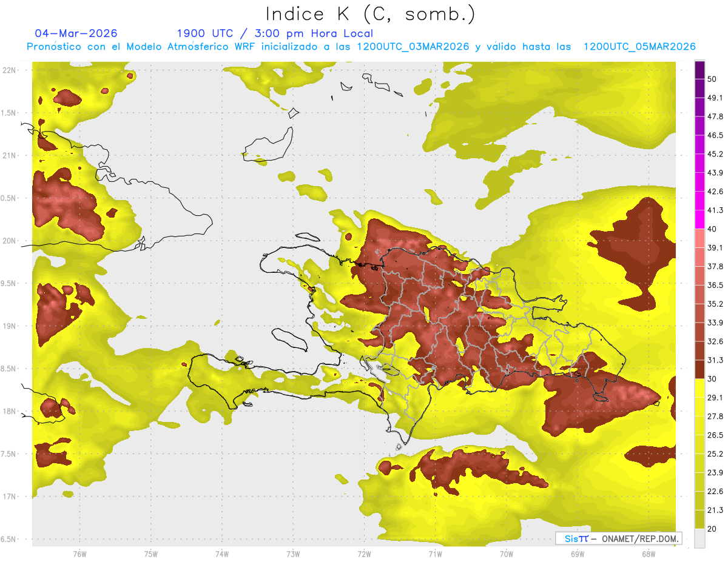Viewport: 728px width, 562px height.
Task: Click the color scale value '45.2'
Action: coord(715,154)
